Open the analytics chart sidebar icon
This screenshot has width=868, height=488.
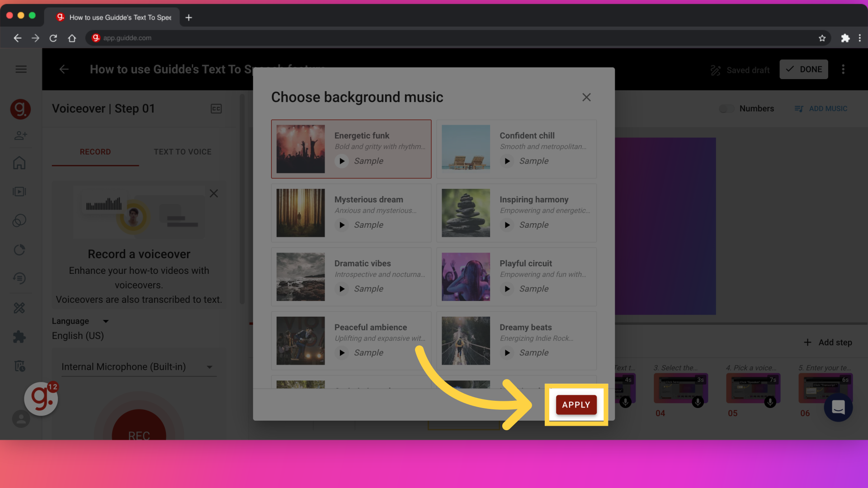click(x=19, y=250)
